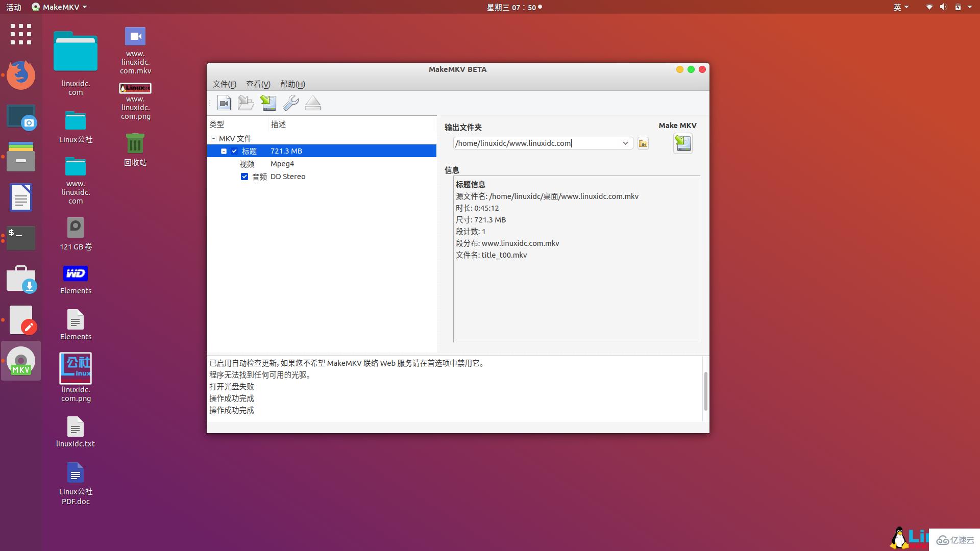Select the linuxidc.com desktop folder
The height and width of the screenshot is (551, 980).
(x=76, y=64)
